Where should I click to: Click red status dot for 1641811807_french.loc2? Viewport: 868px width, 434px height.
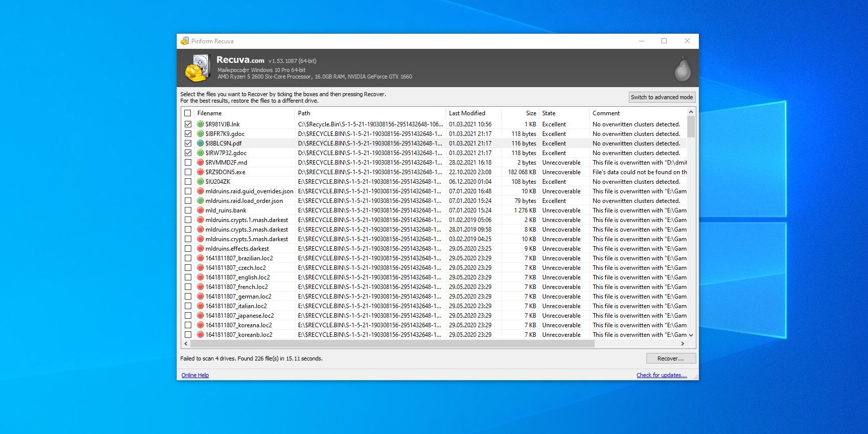pos(200,286)
